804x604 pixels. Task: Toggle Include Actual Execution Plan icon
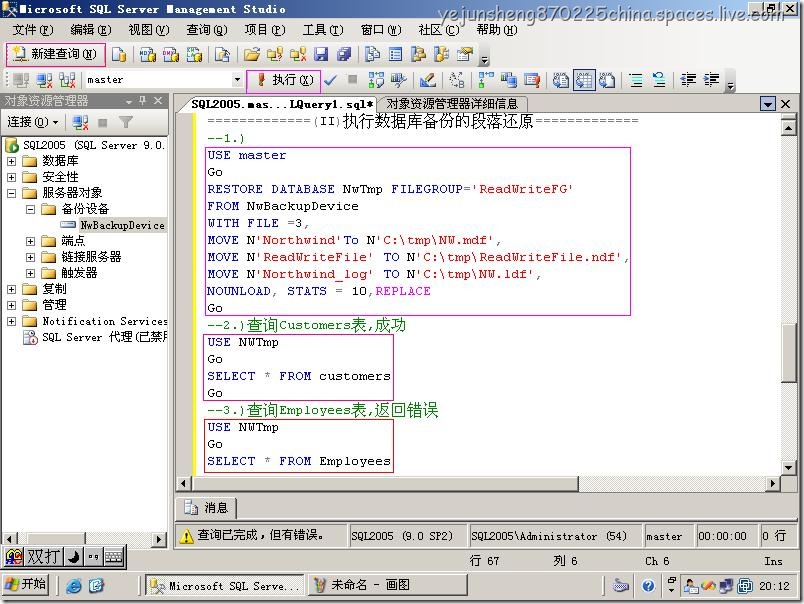point(485,80)
